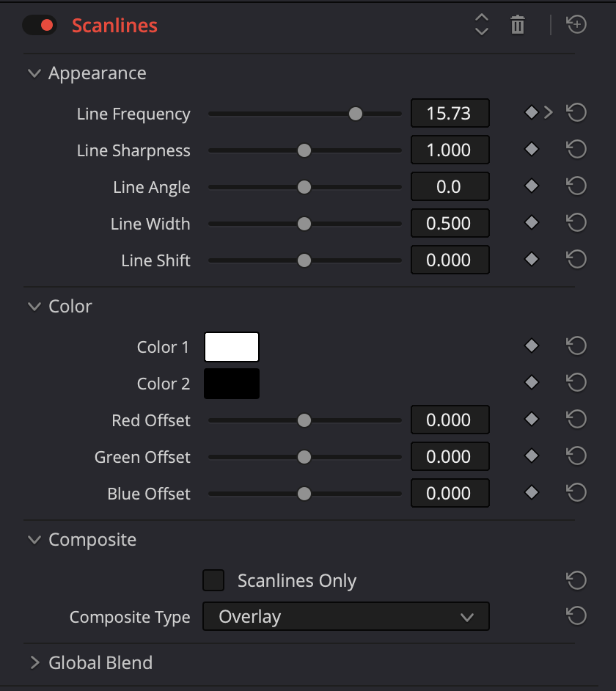Collapse the Color section
616x691 pixels.
click(34, 306)
